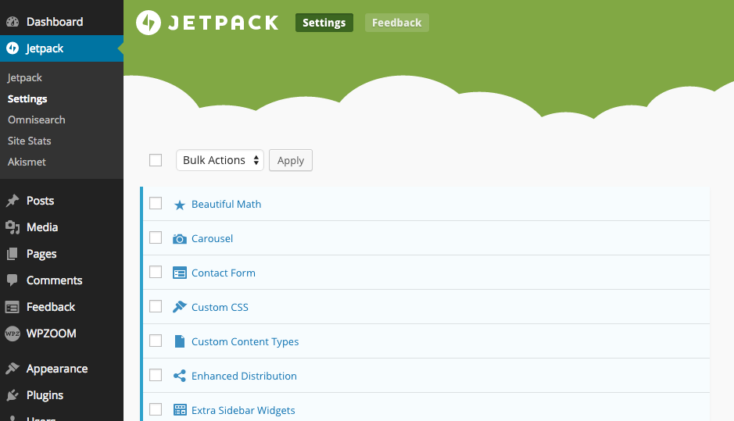Check the Enhanced Distribution checkbox
Screen dimensions: 734x421
[155, 375]
